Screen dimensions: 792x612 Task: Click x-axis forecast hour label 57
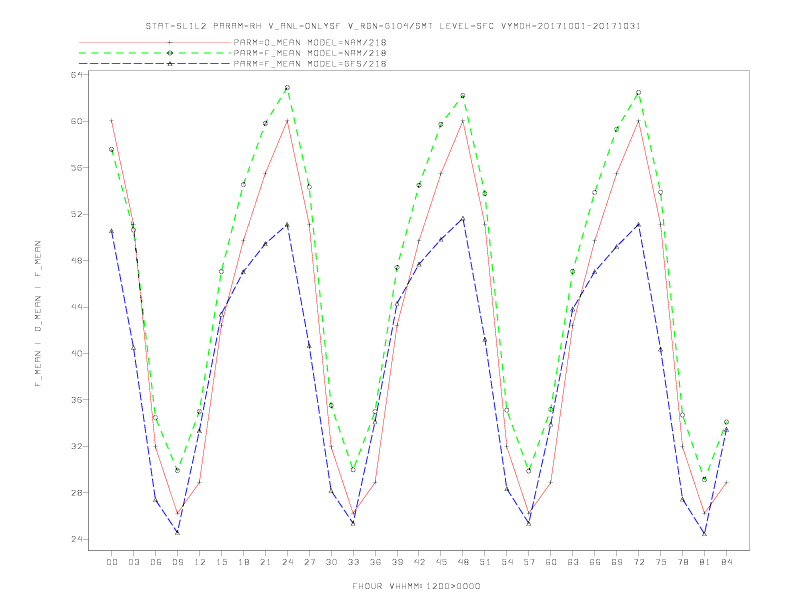pos(529,562)
